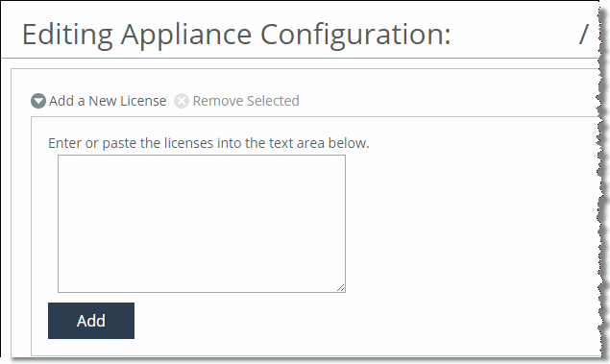Click the circled X beside Remove Selected
Viewport: 610px width, 364px height.
coord(182,101)
